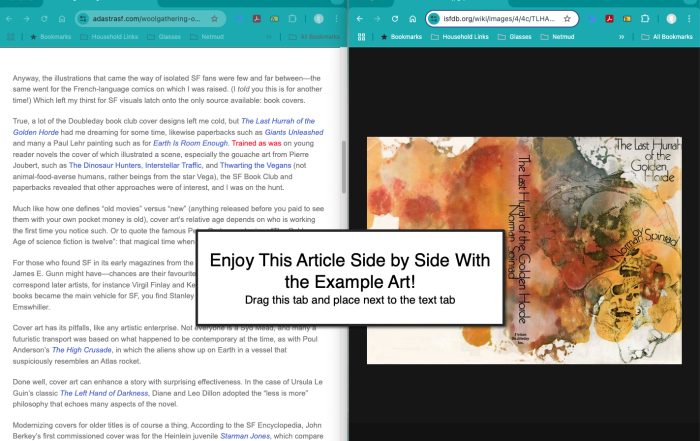700x441 pixels.
Task: Click reload button in right isfdb.org window
Action: click(x=395, y=19)
